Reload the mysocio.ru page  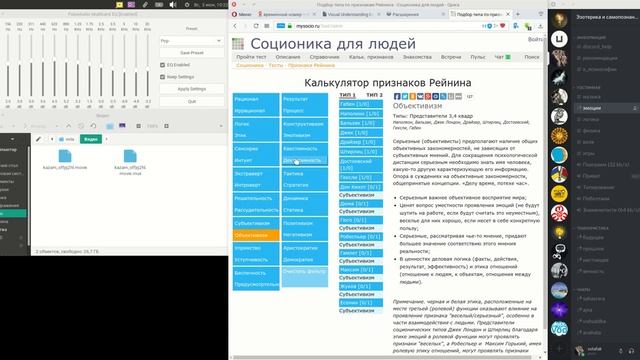point(256,26)
